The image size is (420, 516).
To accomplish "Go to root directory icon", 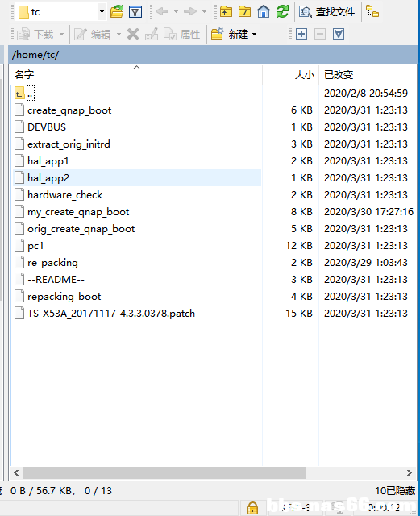I will (244, 12).
